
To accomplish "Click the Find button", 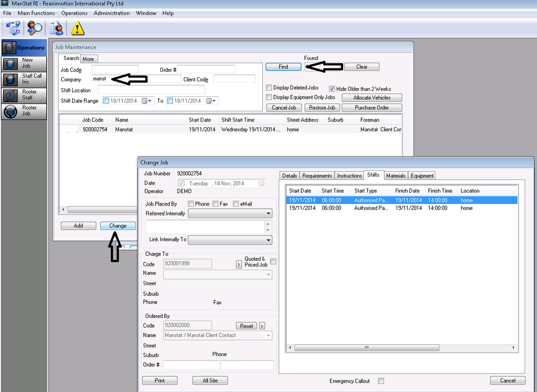I will 283,67.
